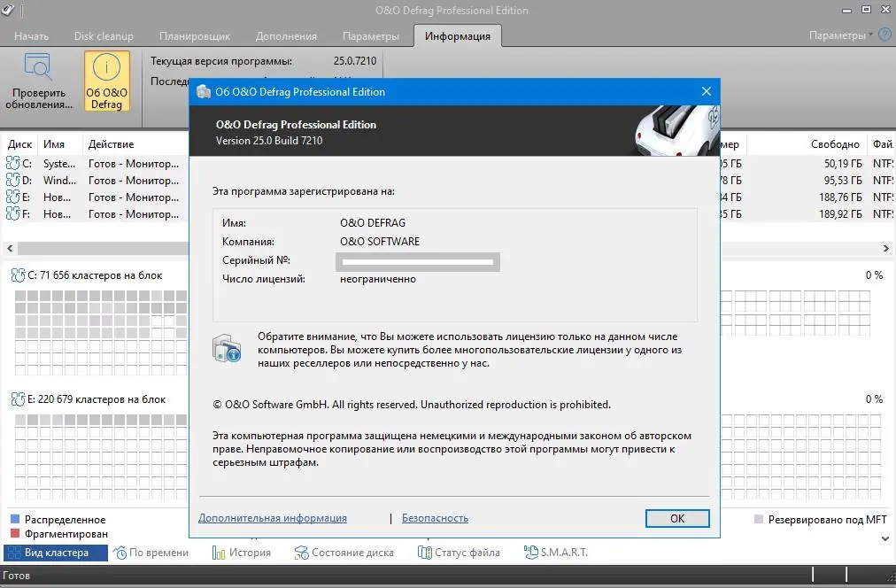This screenshot has height=588, width=896.
Task: Click the icon beside E: 220 679 кластеров
Action: [18, 399]
